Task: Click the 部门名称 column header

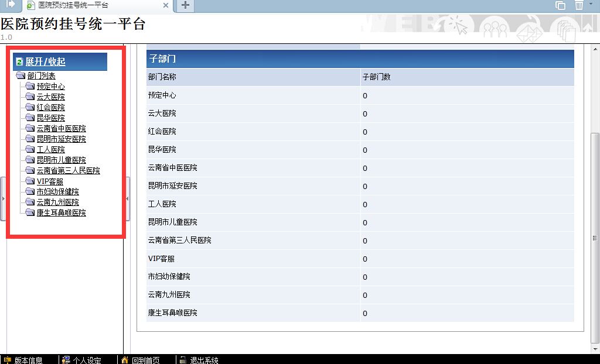Action: point(253,77)
